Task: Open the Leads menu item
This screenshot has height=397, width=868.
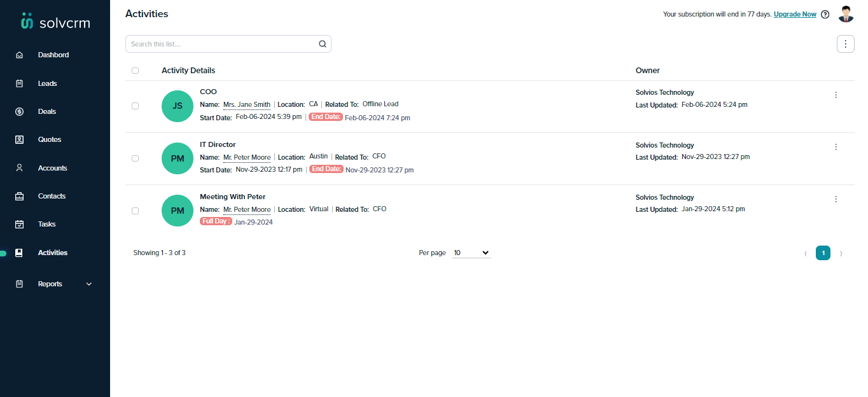Action: pyautogui.click(x=48, y=83)
